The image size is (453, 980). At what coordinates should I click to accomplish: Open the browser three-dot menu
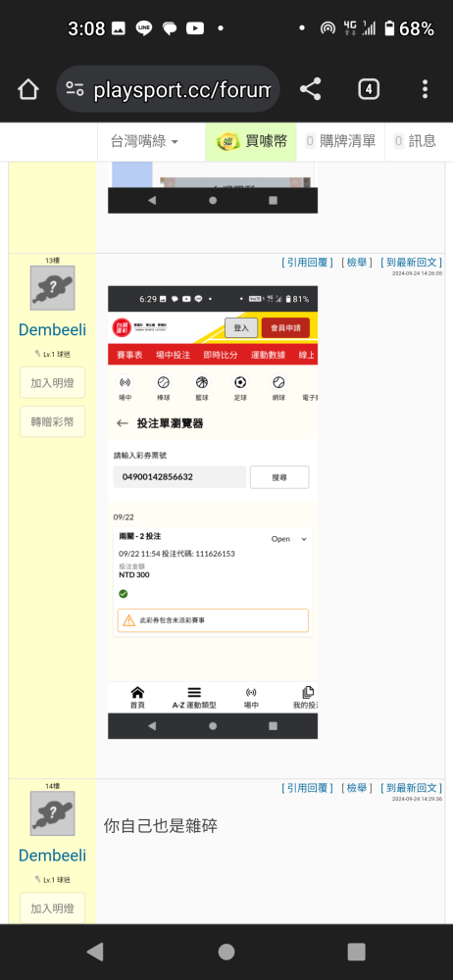pyautogui.click(x=425, y=89)
